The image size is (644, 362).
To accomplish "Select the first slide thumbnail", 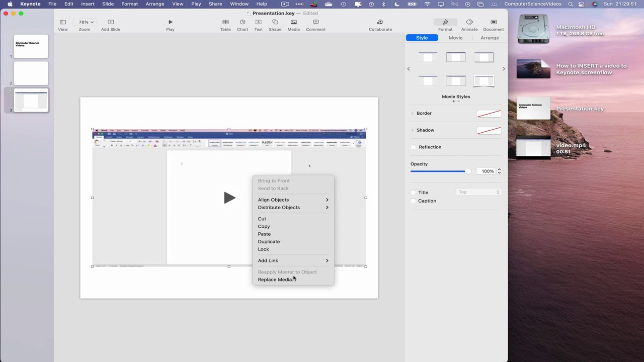I will click(31, 46).
